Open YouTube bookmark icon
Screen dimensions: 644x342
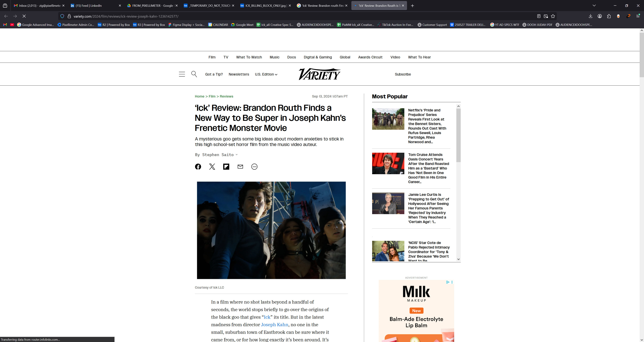(12, 25)
